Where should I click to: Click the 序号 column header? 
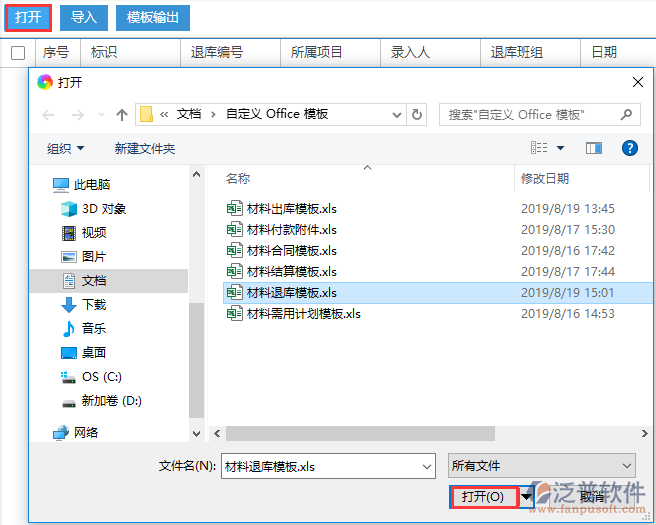pyautogui.click(x=56, y=52)
